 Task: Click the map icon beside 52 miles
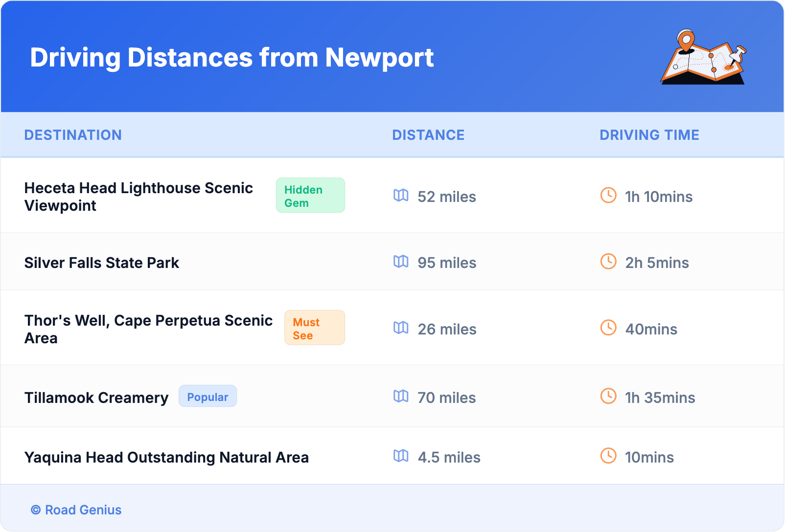click(x=401, y=196)
